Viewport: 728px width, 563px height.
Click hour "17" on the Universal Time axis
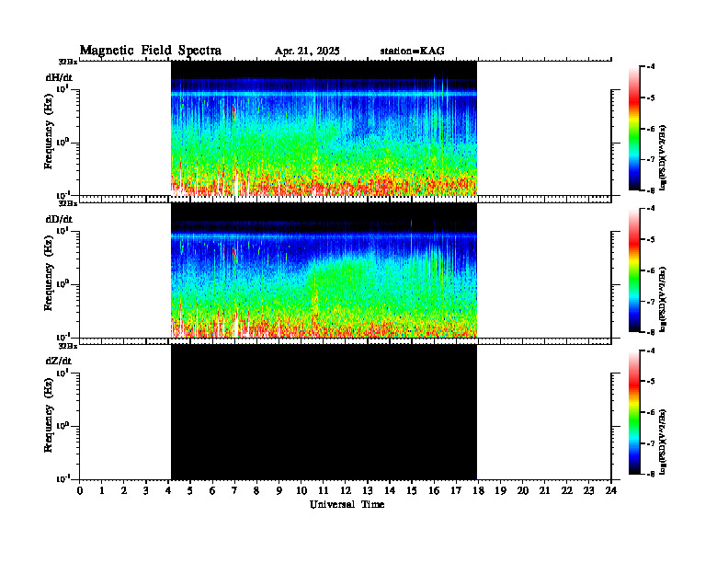click(x=456, y=491)
